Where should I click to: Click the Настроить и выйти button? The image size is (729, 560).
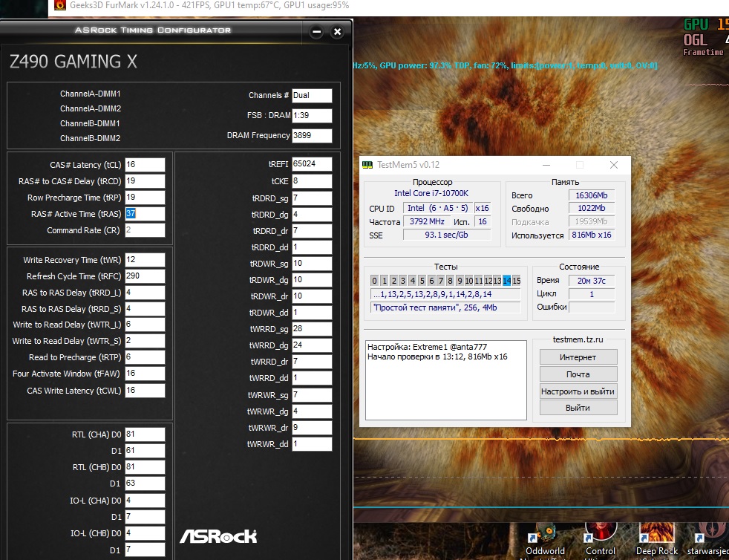click(x=578, y=391)
